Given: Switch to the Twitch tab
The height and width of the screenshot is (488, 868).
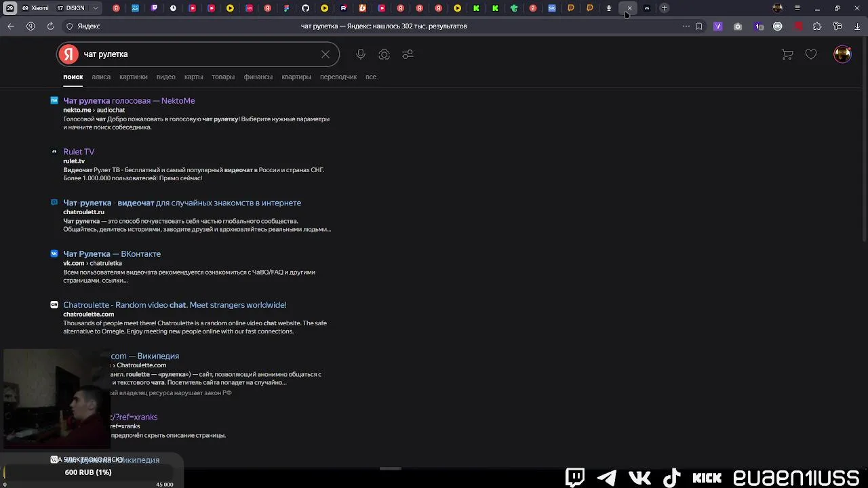Looking at the screenshot, I should coord(154,8).
